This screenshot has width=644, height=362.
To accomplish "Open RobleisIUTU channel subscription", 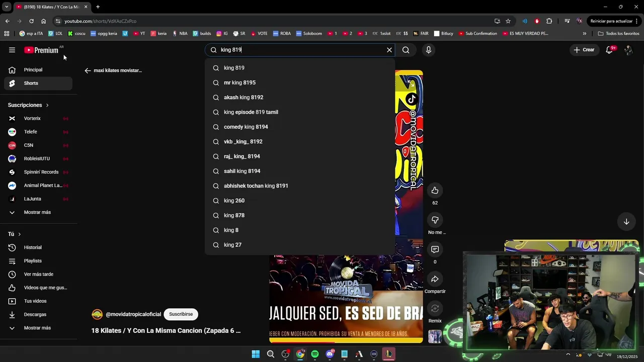I will point(38,158).
